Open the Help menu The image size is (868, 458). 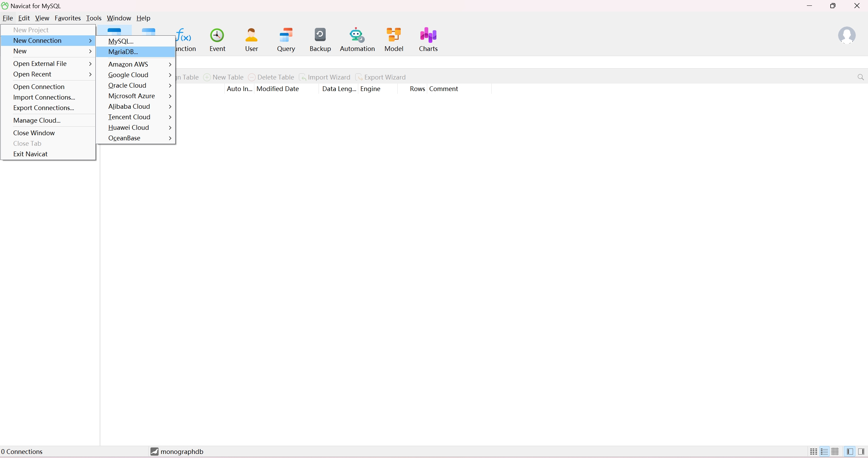pyautogui.click(x=143, y=18)
